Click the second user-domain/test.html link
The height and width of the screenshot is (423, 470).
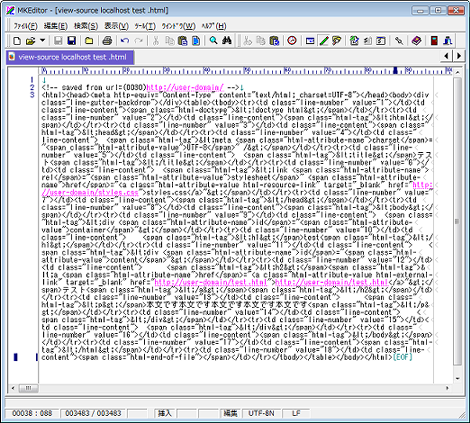[332, 282]
